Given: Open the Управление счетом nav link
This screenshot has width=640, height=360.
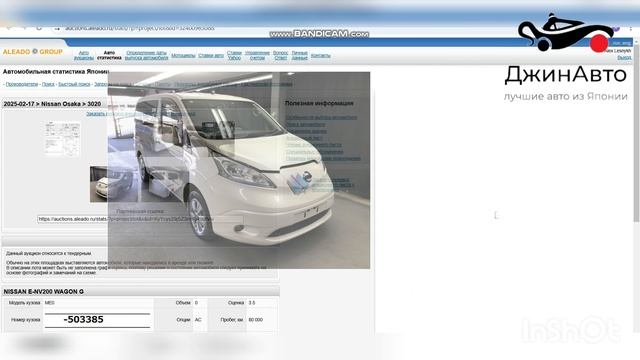Looking at the screenshot, I should coord(257,55).
